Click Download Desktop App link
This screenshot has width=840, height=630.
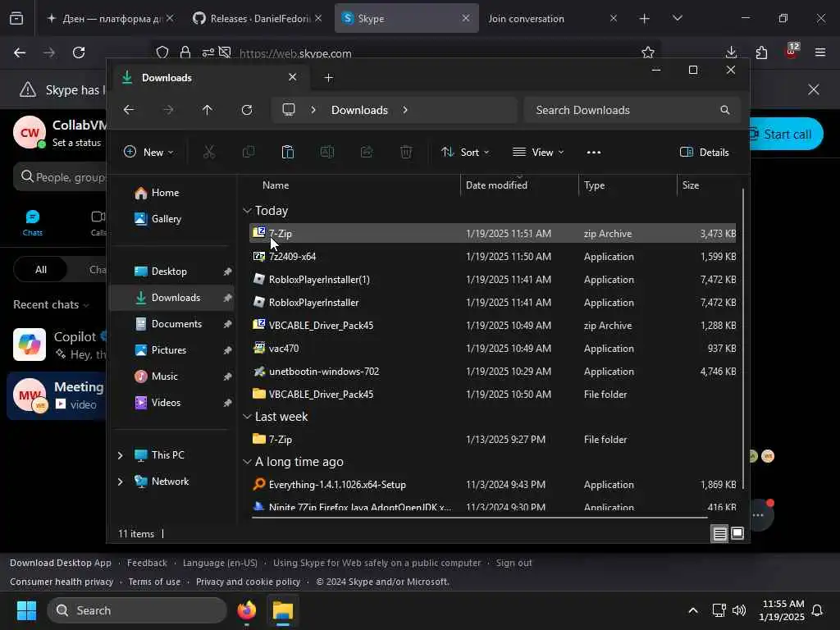click(x=61, y=563)
